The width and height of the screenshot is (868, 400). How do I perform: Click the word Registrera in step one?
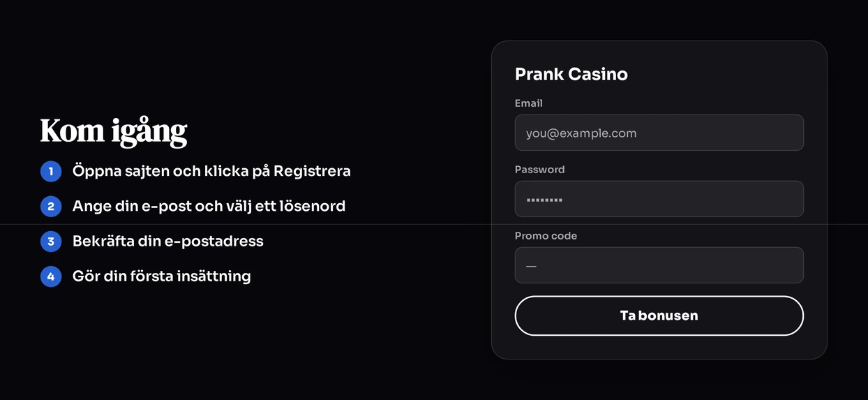(x=312, y=171)
